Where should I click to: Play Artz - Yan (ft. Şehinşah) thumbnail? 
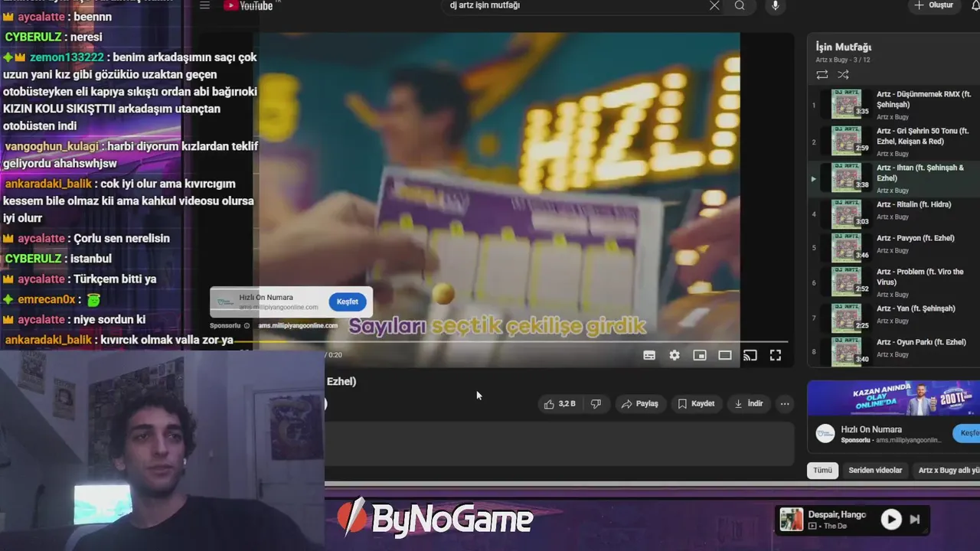pyautogui.click(x=847, y=318)
